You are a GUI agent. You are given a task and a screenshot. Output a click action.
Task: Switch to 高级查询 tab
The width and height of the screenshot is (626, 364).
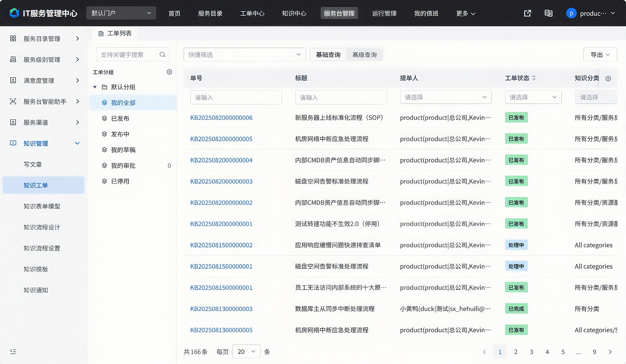tap(364, 55)
